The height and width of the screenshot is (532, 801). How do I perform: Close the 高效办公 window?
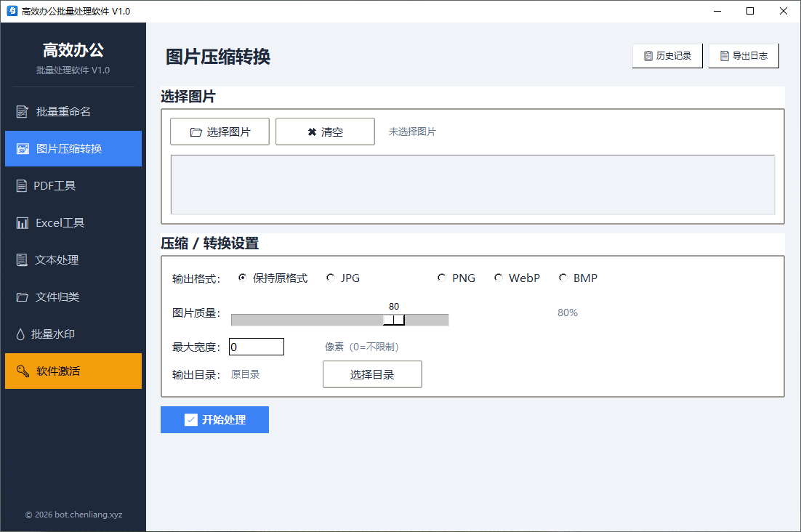tap(783, 11)
